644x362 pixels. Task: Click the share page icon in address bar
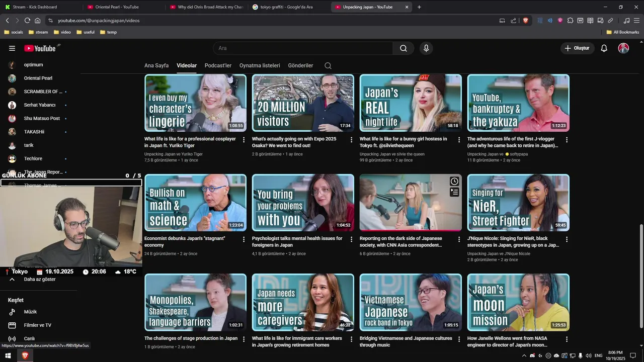click(x=514, y=21)
